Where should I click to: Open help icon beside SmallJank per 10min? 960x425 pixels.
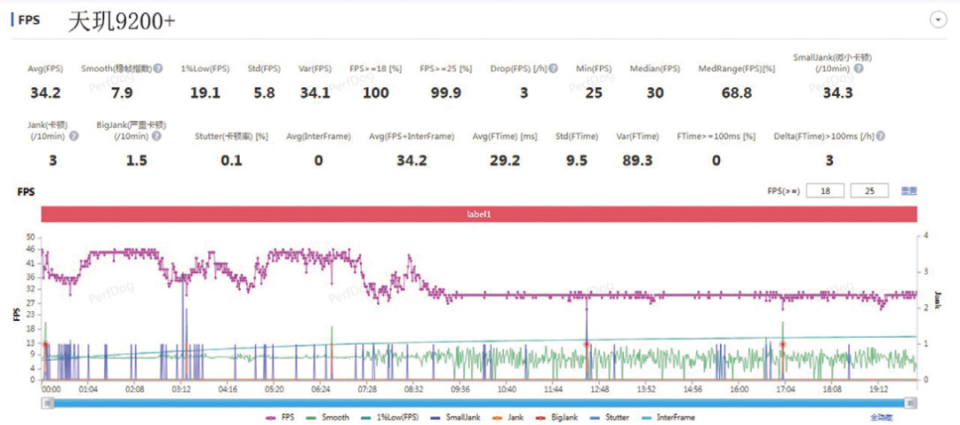(x=859, y=69)
